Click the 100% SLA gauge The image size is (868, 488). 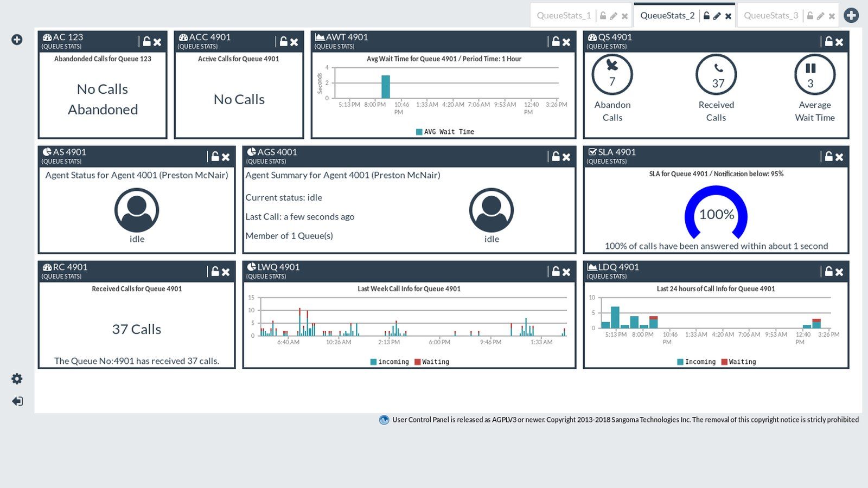click(716, 213)
